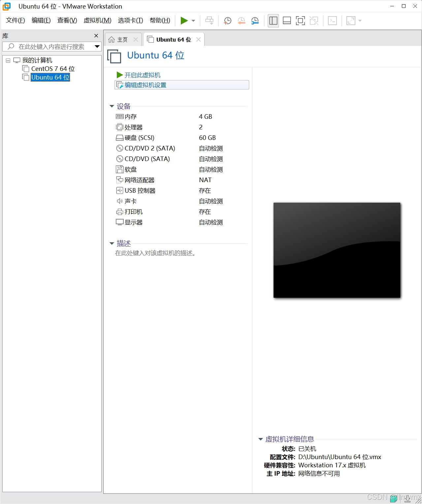The width and height of the screenshot is (422, 504).
Task: Open the 编辑(E) menu
Action: pos(41,20)
